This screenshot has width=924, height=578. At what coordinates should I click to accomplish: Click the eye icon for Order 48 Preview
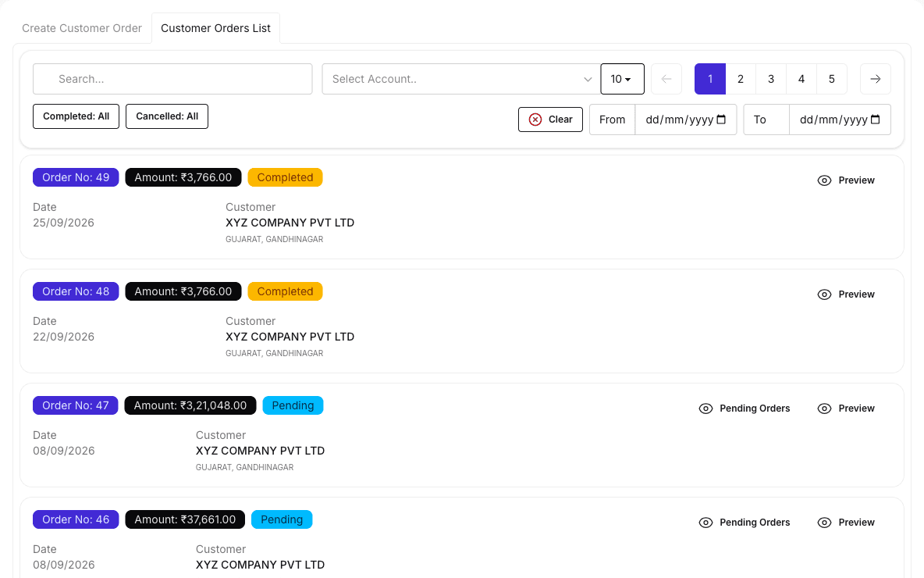824,294
